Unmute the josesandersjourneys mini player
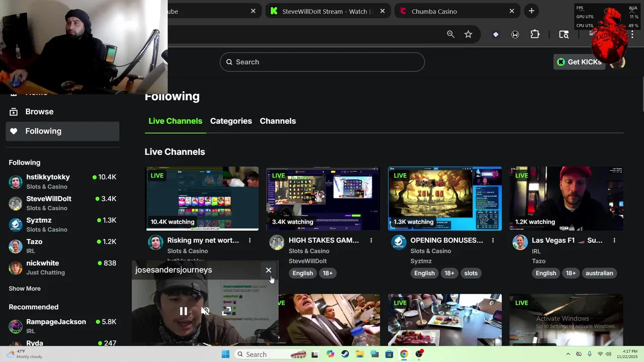The height and width of the screenshot is (362, 644). [205, 311]
